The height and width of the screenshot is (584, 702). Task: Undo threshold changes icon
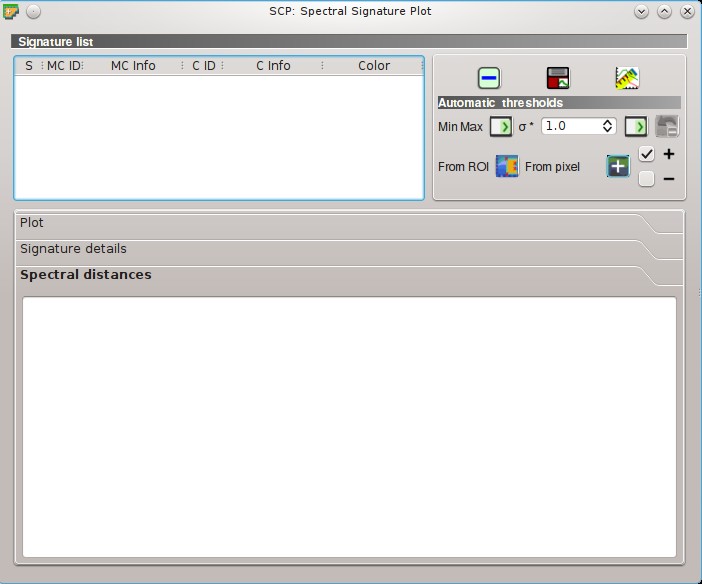[x=667, y=126]
